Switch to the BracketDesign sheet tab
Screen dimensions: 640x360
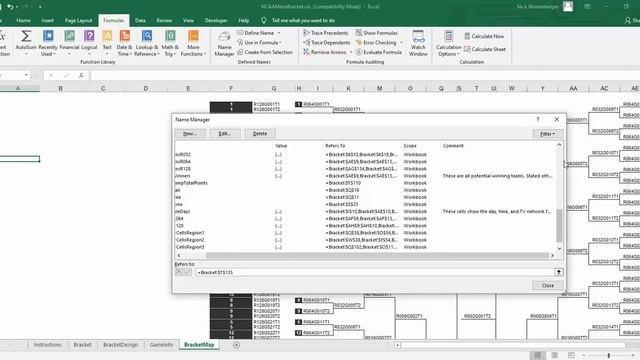pyautogui.click(x=120, y=345)
